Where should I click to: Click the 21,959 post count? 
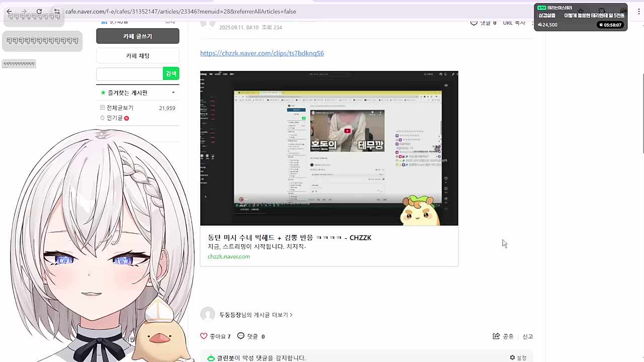(x=167, y=108)
